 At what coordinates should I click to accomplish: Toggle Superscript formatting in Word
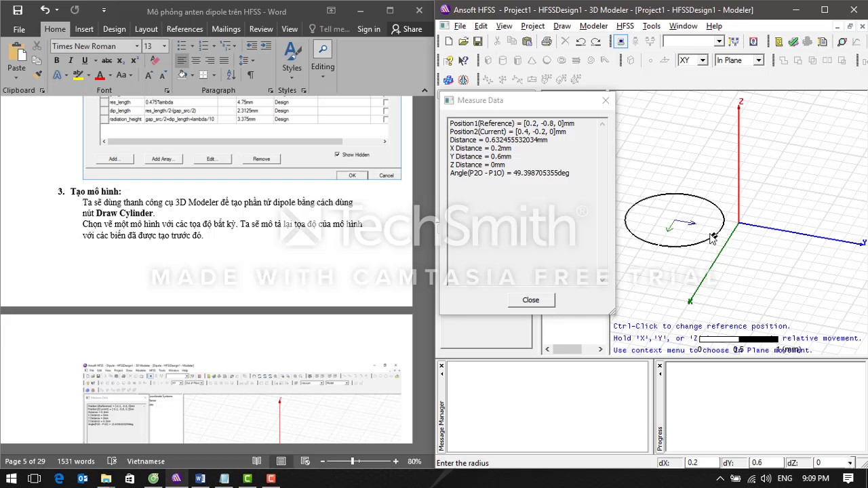tap(136, 60)
